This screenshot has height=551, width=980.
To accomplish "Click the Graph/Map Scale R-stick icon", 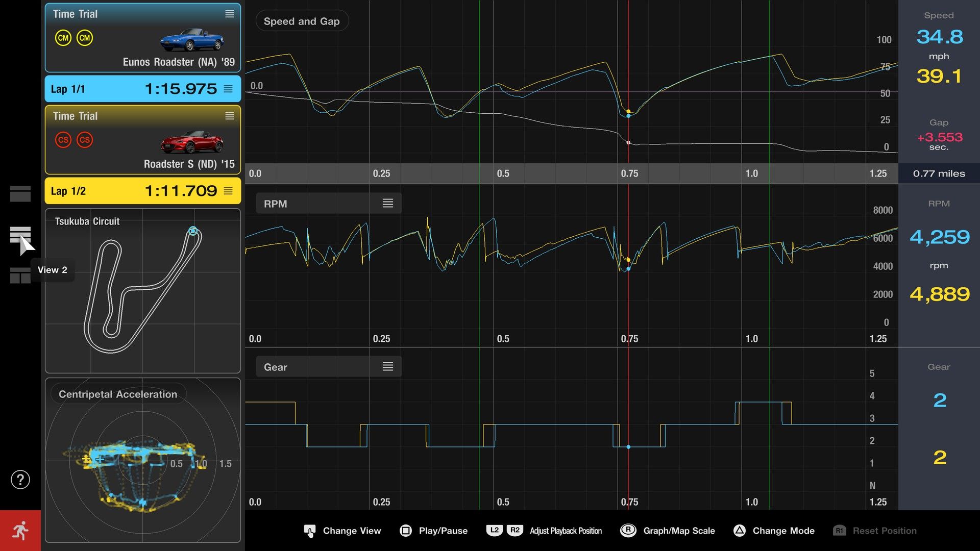I will click(x=628, y=531).
